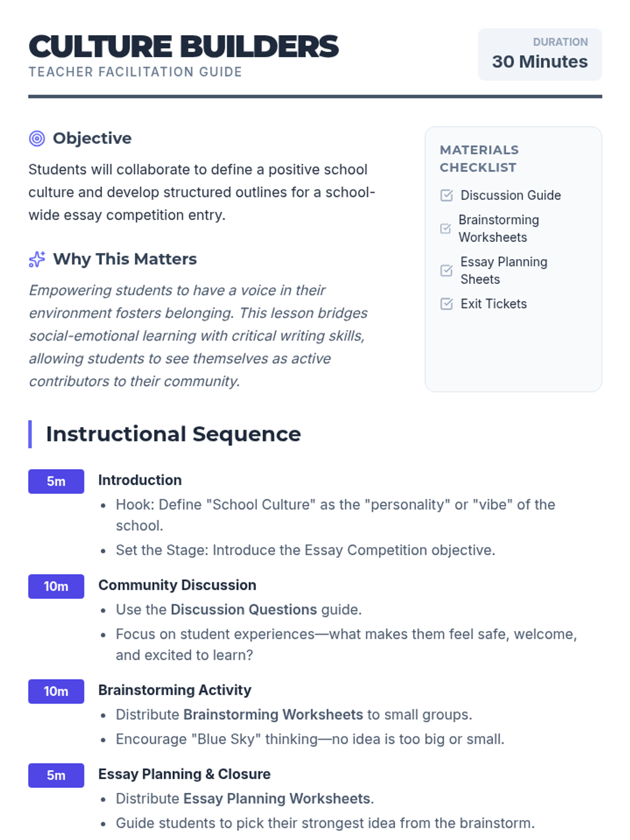Click the sparkle icon beside Why This Matters
Image resolution: width=630 pixels, height=840 pixels.
(37, 259)
